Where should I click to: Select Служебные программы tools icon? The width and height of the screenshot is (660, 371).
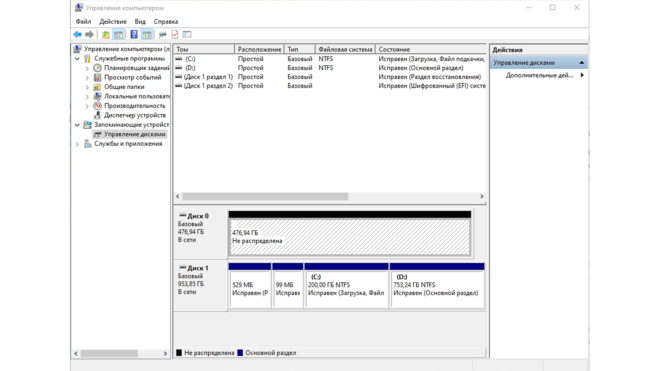tap(87, 59)
